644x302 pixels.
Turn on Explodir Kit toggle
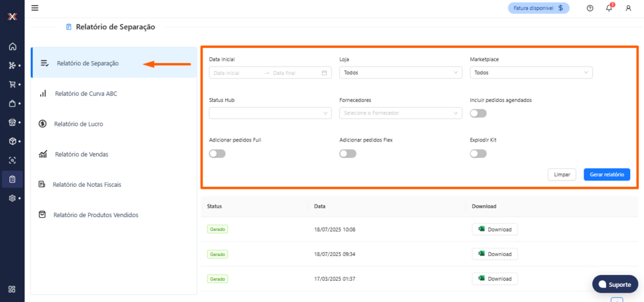point(478,154)
